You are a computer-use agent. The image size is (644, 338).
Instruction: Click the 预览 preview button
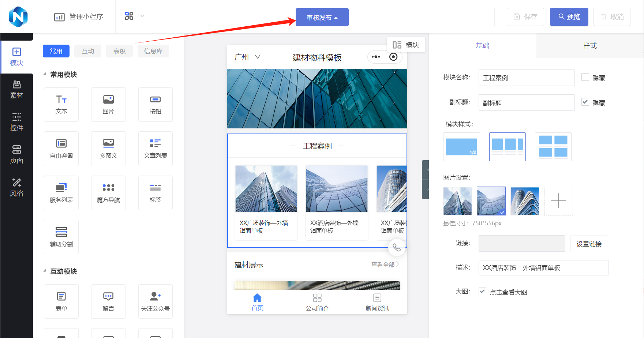pyautogui.click(x=569, y=17)
